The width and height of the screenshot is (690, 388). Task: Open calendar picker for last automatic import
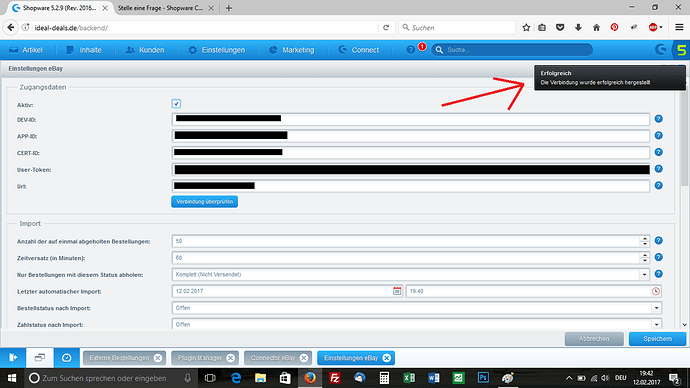point(397,291)
